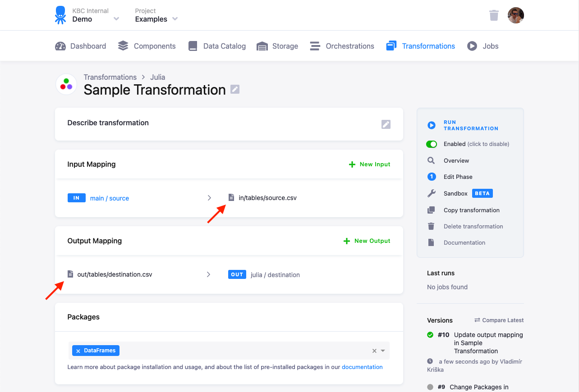Click the New Output button label
The image size is (579, 392).
(x=372, y=241)
